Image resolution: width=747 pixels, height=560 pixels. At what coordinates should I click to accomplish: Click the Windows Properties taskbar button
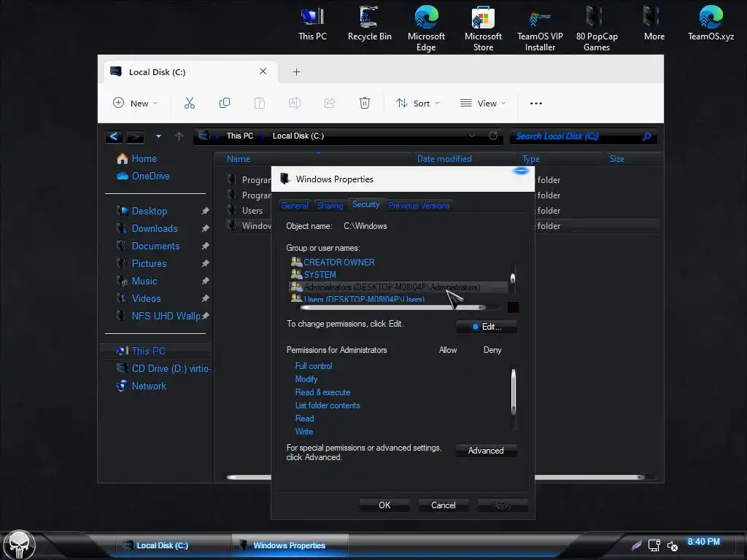pos(289,545)
